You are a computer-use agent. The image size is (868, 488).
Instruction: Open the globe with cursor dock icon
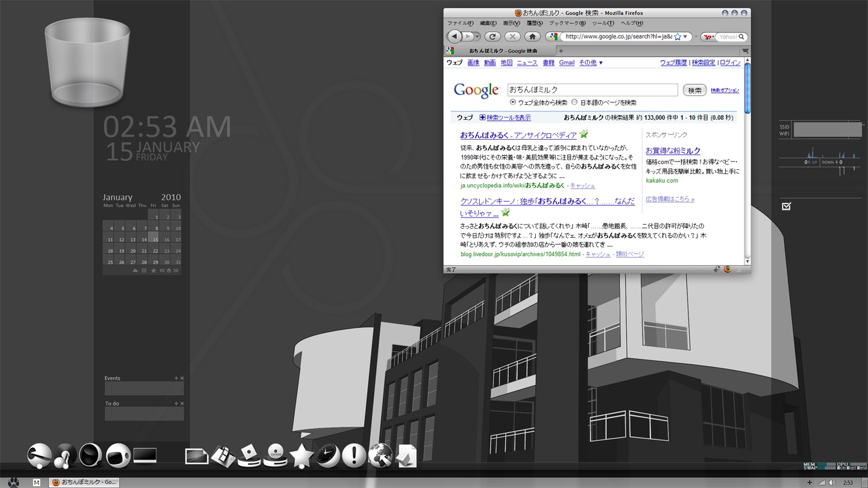click(x=381, y=455)
